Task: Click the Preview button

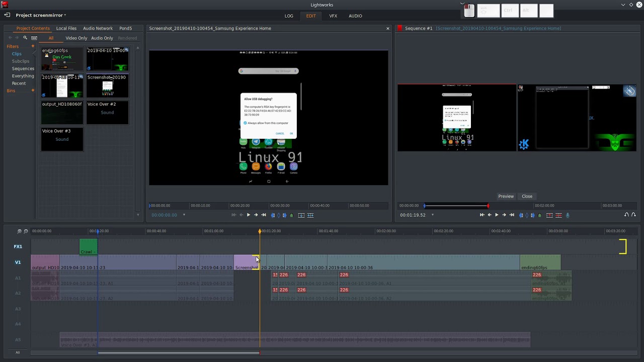Action: [506, 196]
